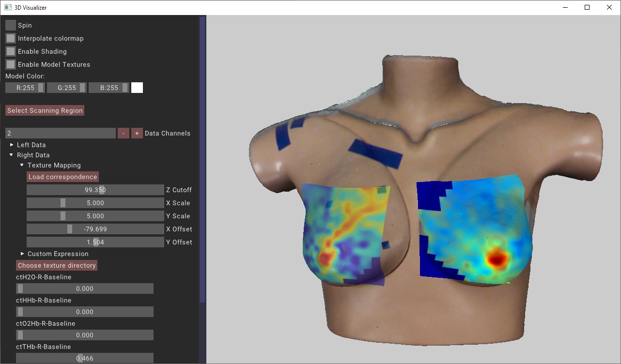
Task: Click the Data Channels number field
Action: pos(61,133)
